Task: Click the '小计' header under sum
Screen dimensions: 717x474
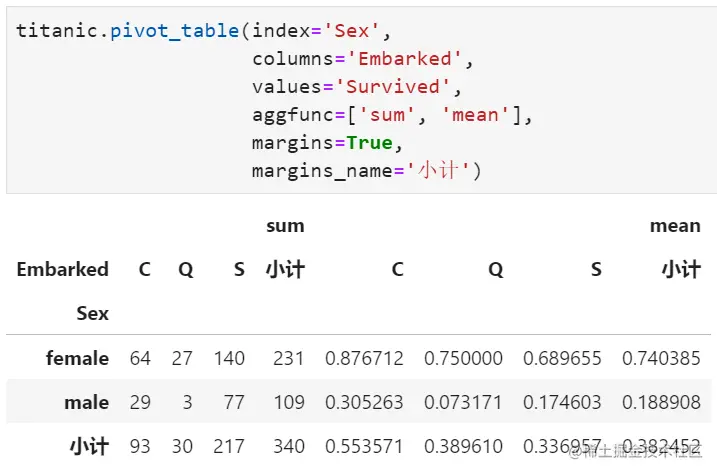Action: (x=285, y=269)
